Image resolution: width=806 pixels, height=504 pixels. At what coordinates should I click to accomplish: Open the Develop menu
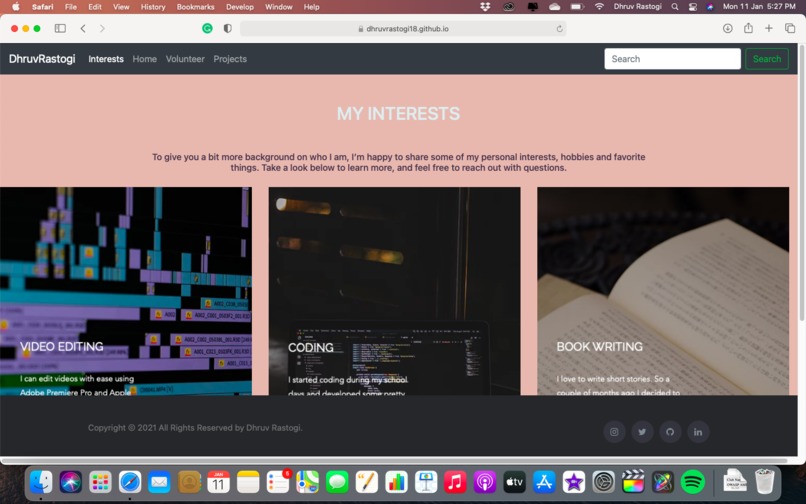[240, 7]
